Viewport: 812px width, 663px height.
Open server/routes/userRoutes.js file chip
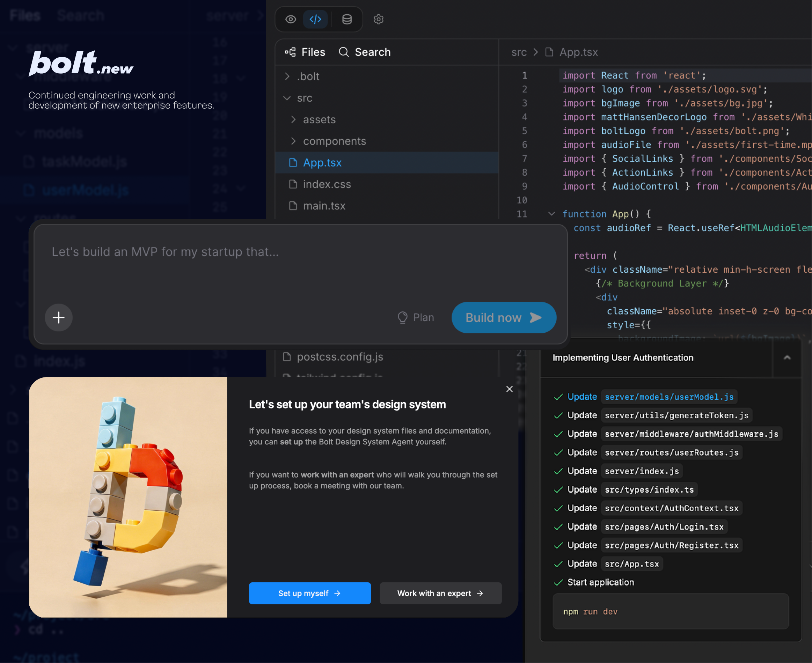[672, 452]
